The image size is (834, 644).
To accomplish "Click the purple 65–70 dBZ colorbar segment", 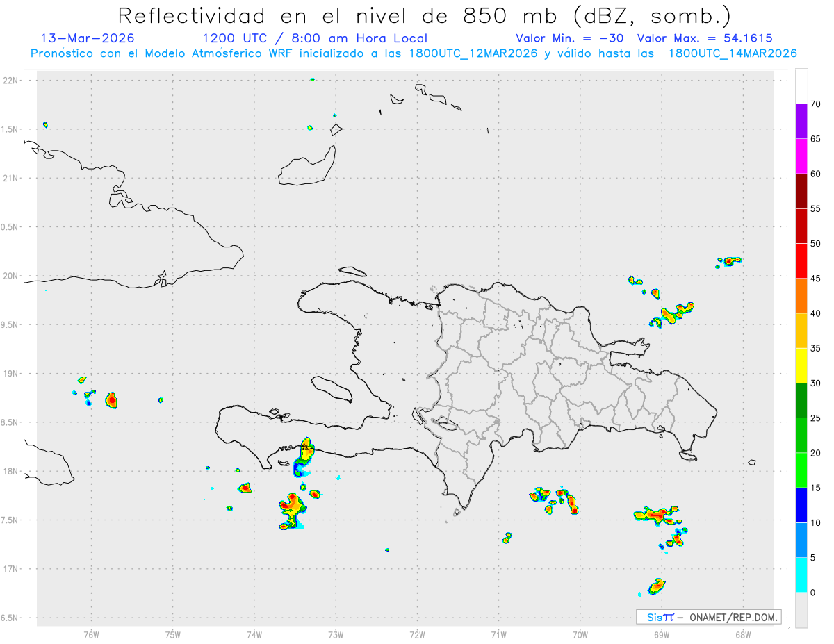I will pos(801,122).
